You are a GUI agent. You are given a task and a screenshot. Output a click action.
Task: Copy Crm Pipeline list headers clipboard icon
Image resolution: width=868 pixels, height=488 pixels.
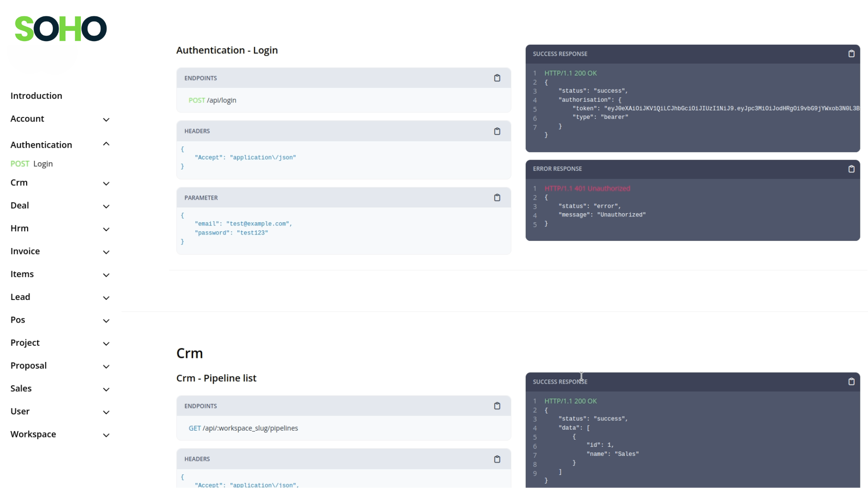point(497,459)
